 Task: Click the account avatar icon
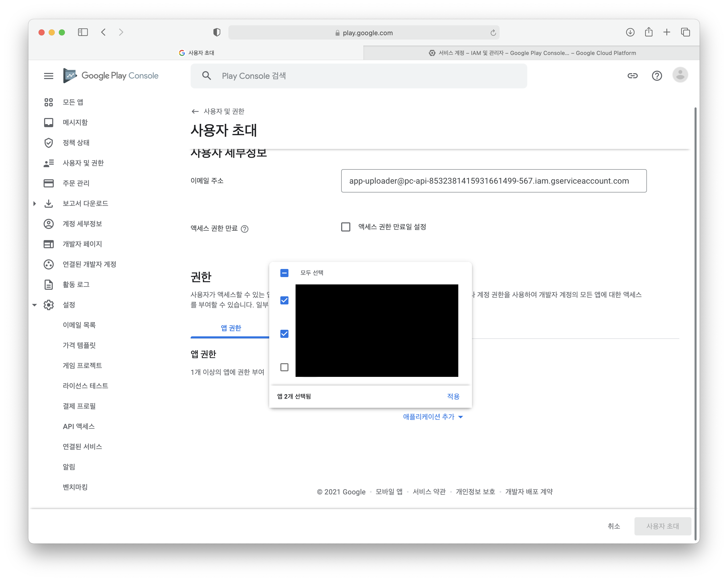click(680, 75)
